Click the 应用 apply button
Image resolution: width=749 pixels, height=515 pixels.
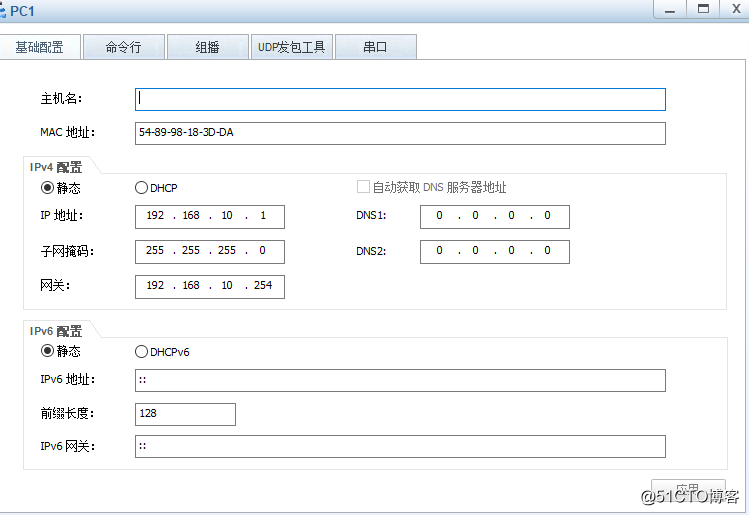pos(688,490)
